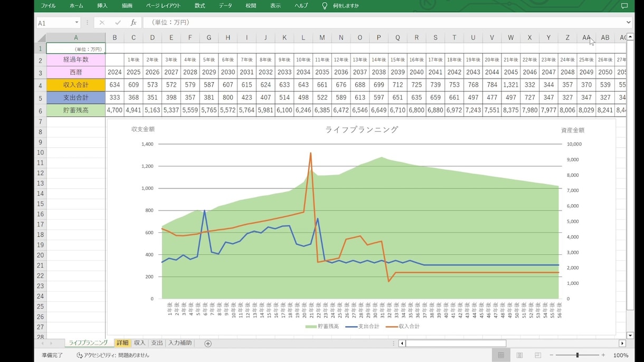Open the 表示 ribbon tab

pos(276,6)
